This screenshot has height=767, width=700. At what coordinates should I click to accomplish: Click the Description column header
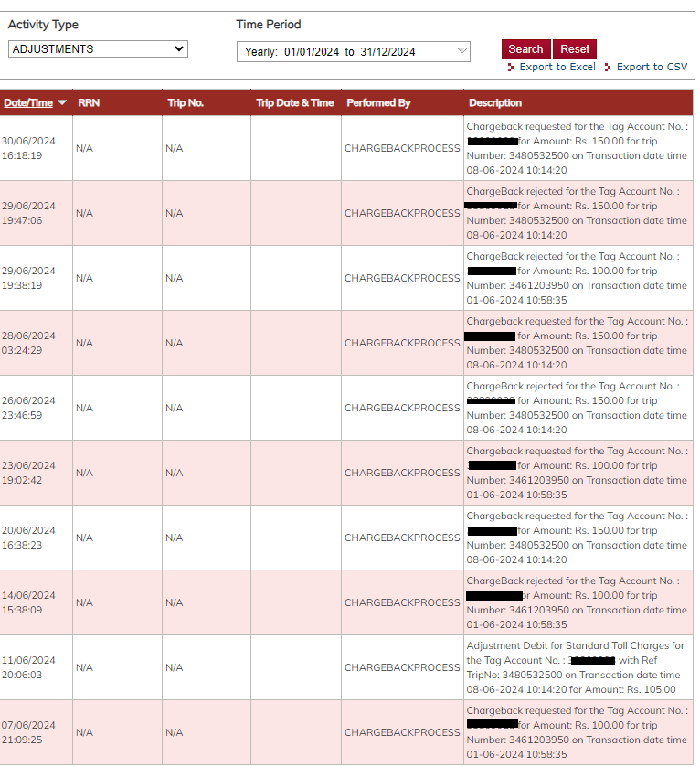(495, 102)
